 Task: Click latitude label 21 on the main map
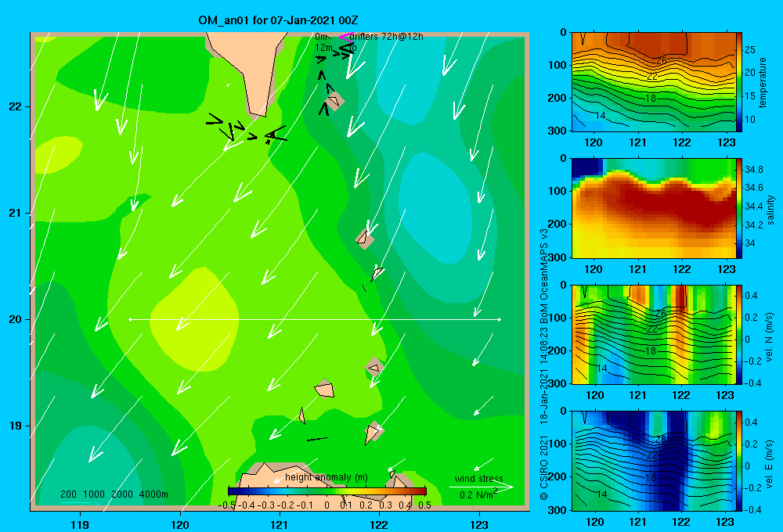[15, 213]
